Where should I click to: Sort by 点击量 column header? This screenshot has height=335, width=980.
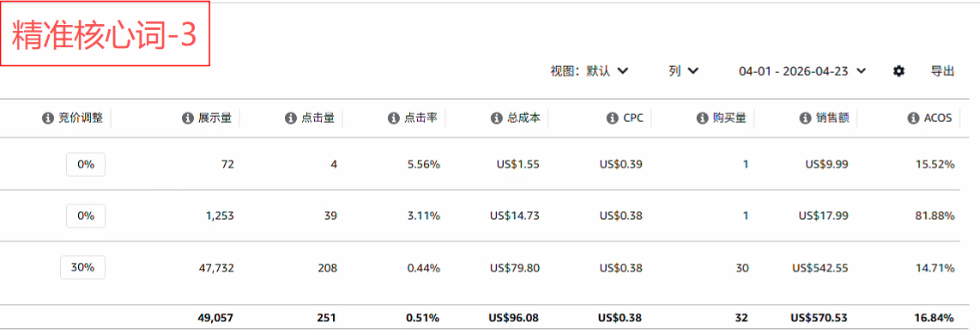318,118
